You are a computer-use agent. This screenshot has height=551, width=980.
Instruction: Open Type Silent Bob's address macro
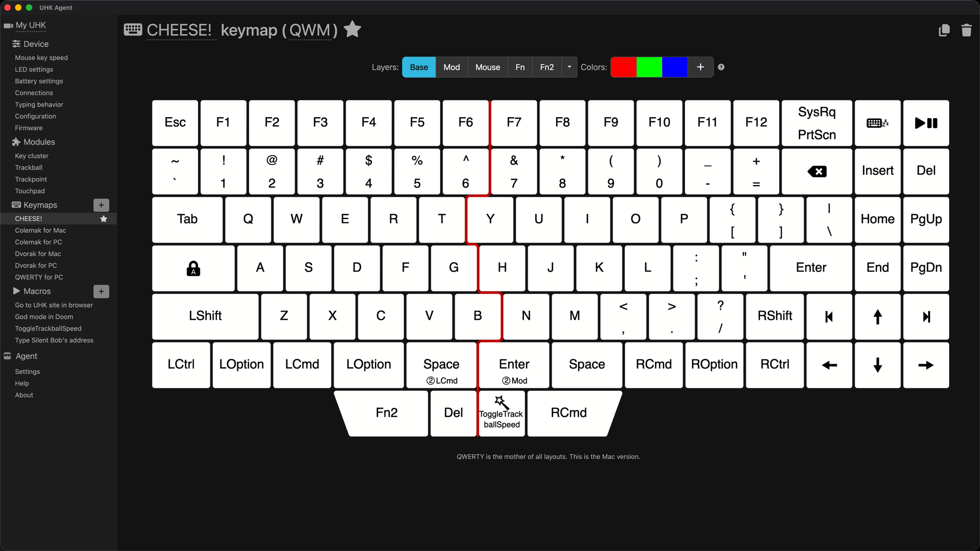[x=54, y=340]
